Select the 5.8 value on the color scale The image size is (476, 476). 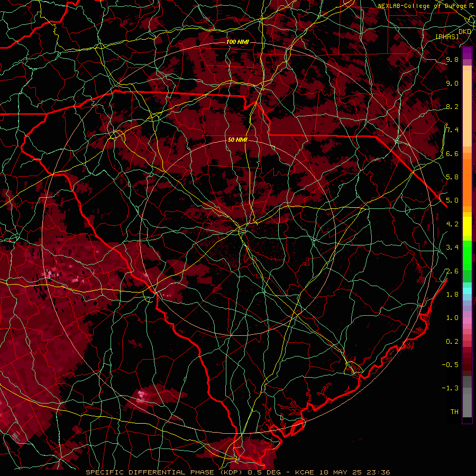[x=452, y=177]
